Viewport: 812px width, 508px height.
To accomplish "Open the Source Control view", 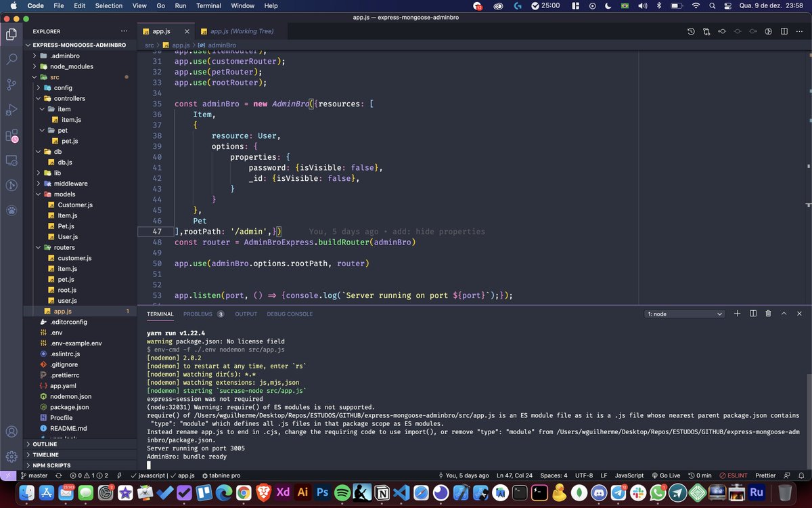I will tap(12, 84).
